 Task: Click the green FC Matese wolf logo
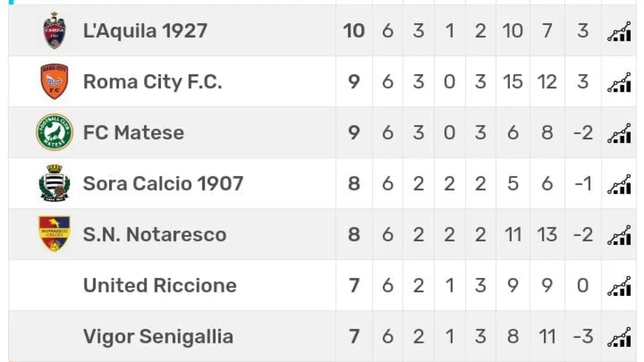[54, 132]
